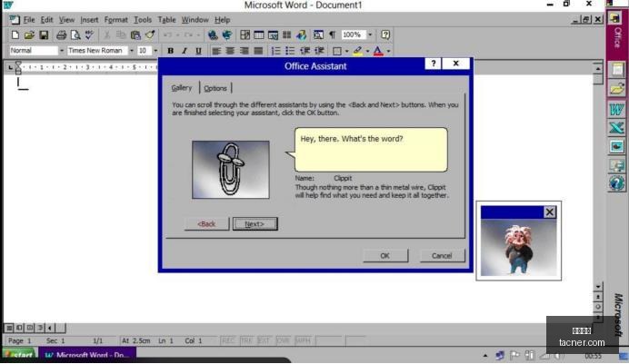Toggle Bold formatting
This screenshot has width=629, height=364.
tap(171, 51)
